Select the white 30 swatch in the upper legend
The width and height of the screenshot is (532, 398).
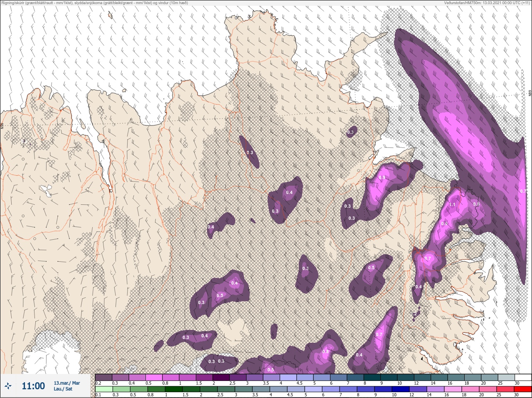tap(523, 377)
